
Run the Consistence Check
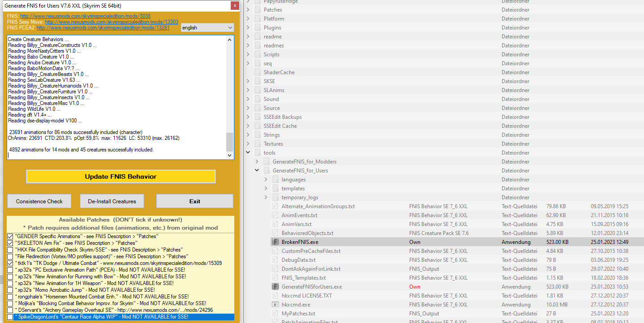click(39, 201)
